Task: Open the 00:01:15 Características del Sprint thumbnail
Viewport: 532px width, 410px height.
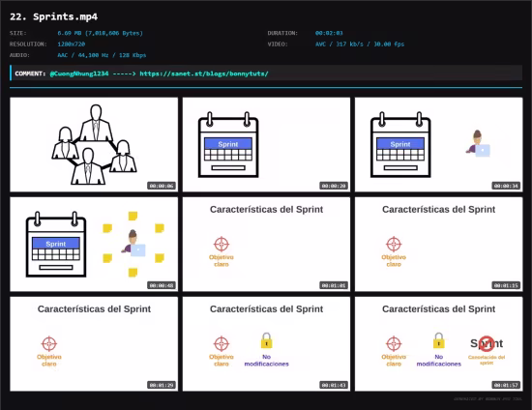Action: 439,245
